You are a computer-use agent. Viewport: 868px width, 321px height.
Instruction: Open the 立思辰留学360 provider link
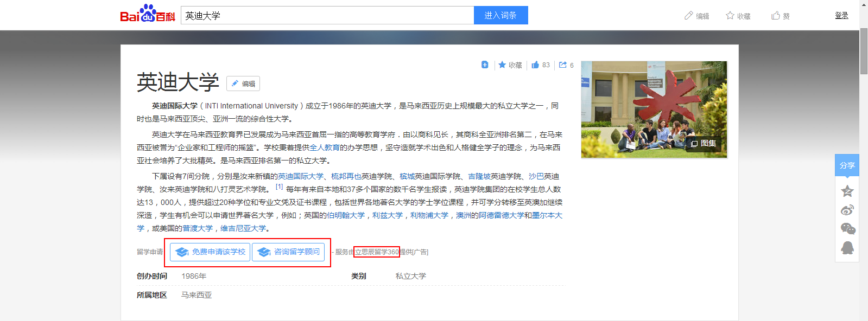(377, 252)
